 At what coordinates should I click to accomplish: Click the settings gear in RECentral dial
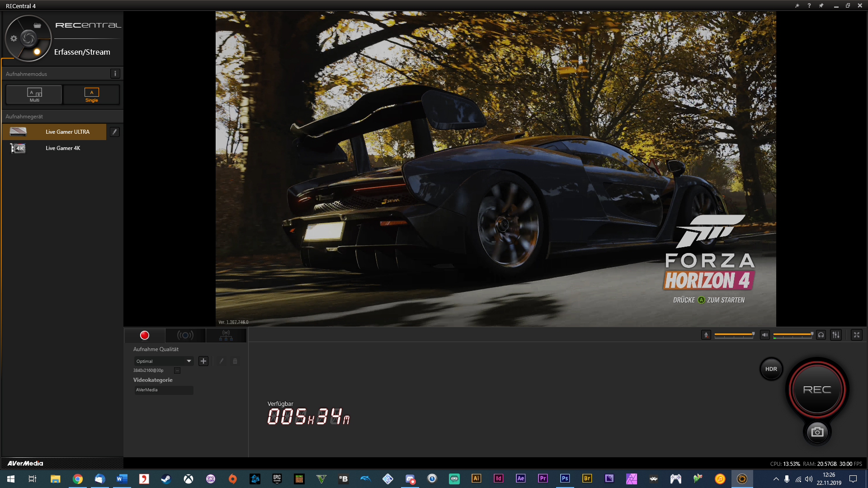click(14, 38)
